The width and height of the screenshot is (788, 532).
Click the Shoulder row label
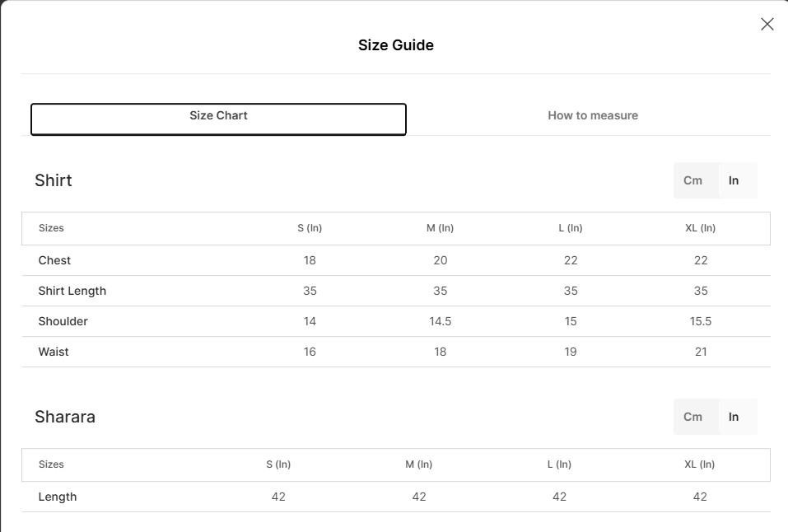coord(63,321)
